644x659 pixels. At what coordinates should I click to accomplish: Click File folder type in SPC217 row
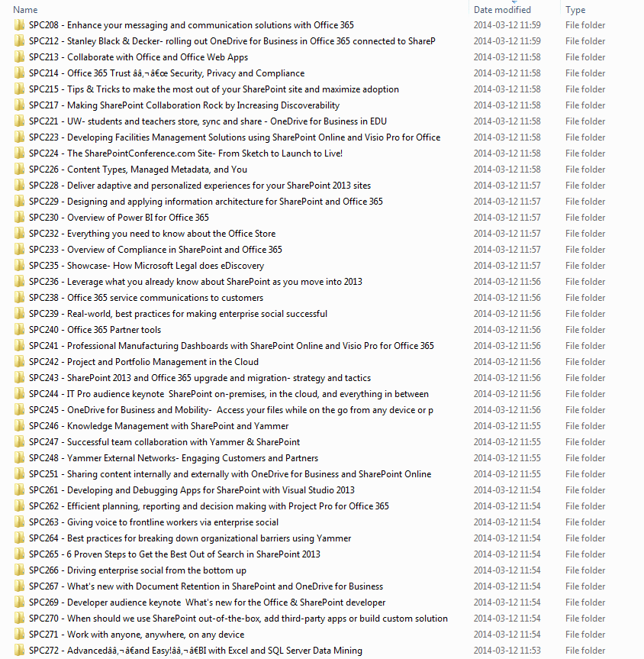click(x=585, y=105)
